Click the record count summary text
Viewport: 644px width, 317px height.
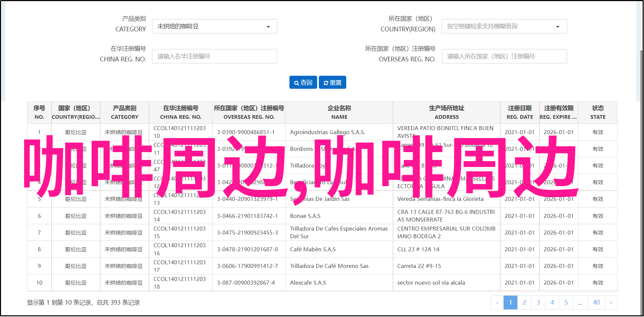pyautogui.click(x=84, y=303)
